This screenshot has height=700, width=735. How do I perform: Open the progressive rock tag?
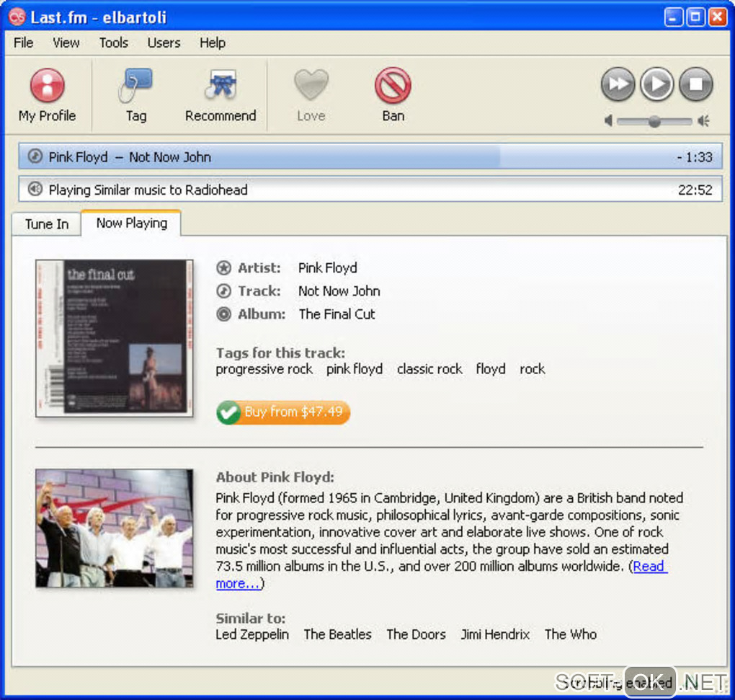pyautogui.click(x=264, y=369)
